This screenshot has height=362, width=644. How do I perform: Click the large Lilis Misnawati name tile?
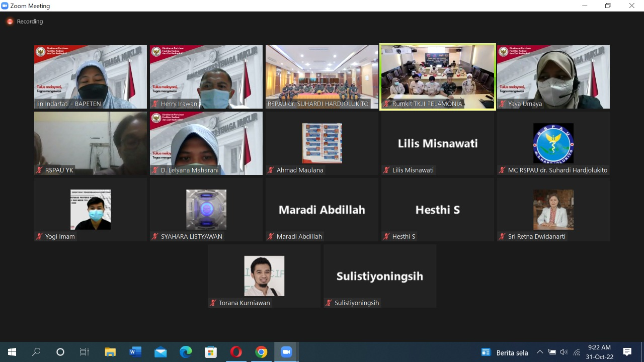438,143
